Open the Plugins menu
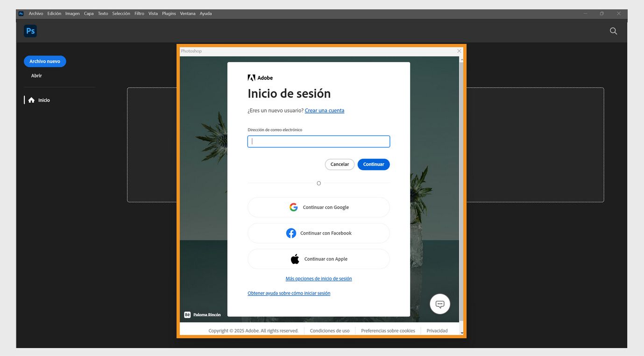The image size is (644, 356). point(169,14)
